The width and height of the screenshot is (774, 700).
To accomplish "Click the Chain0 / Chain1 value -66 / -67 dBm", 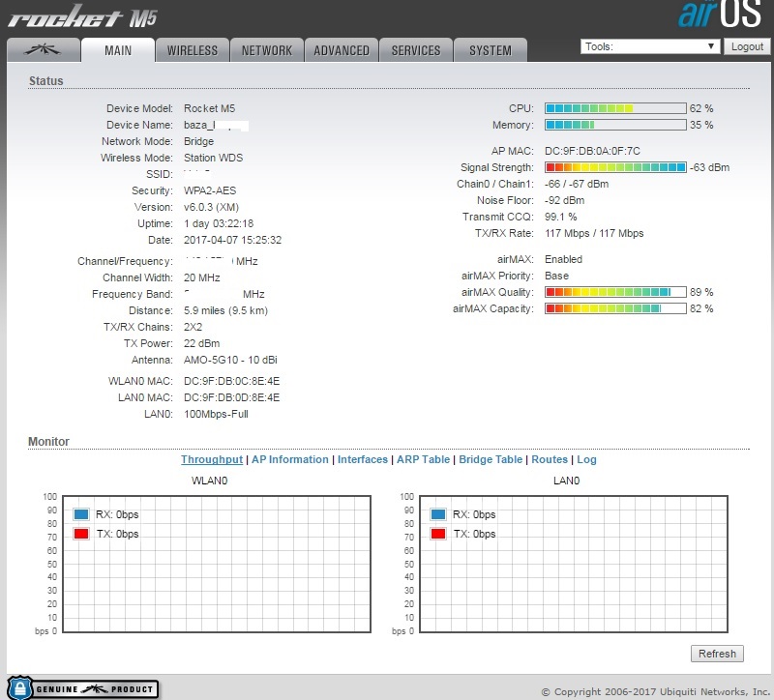I will [577, 184].
